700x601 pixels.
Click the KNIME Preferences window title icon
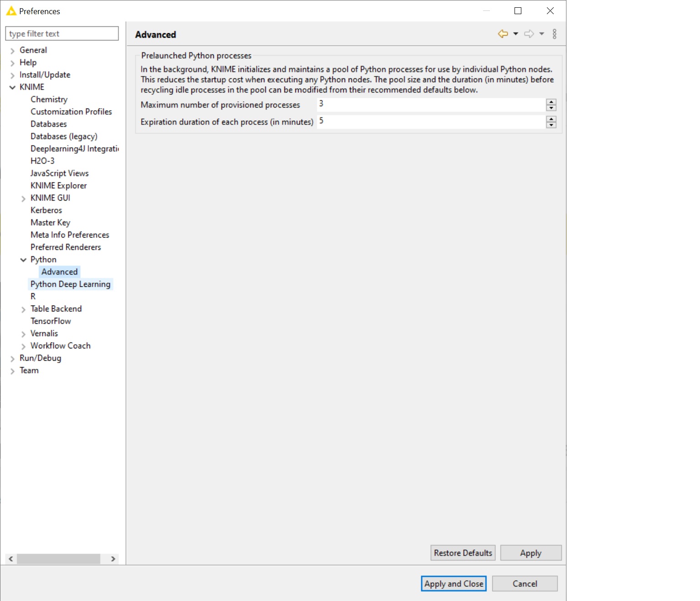click(11, 11)
